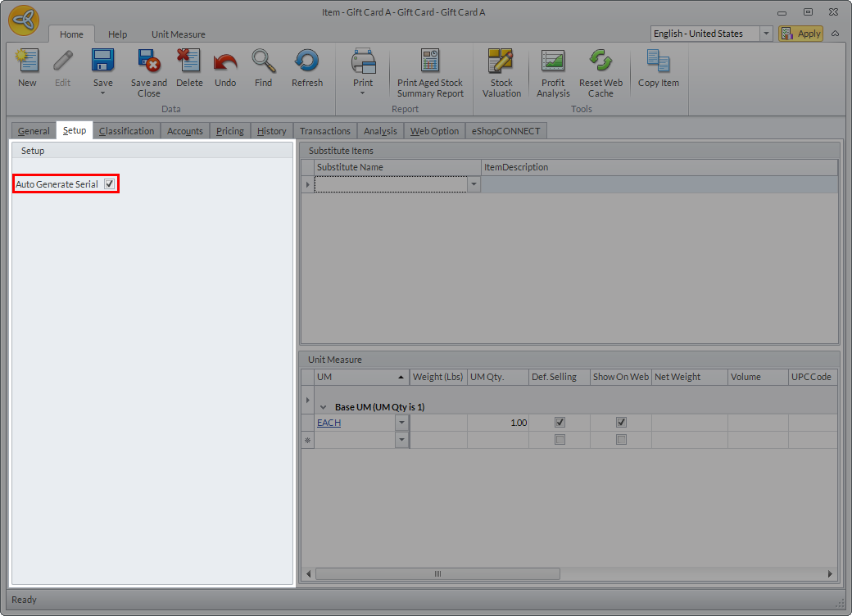Uncheck the Auto Generate Serial checkbox
Viewport: 852px width, 616px height.
[109, 184]
